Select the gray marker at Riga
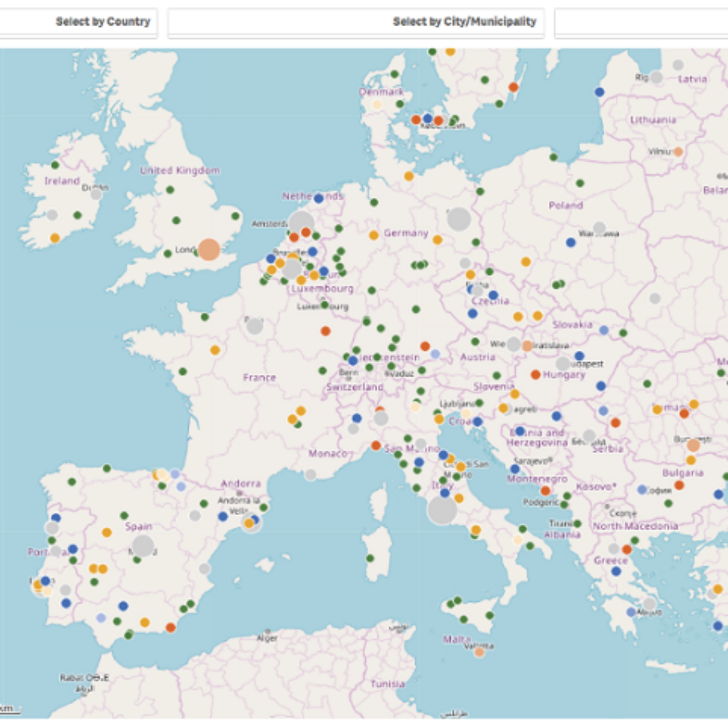Viewport: 728px width, 728px height. click(x=656, y=78)
